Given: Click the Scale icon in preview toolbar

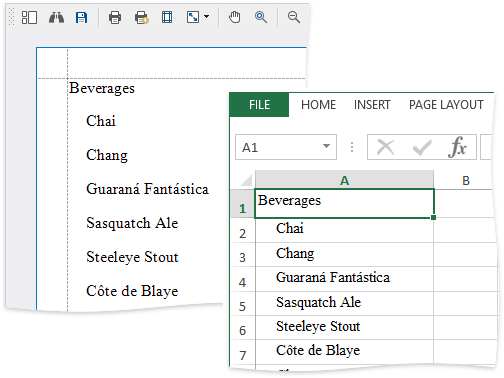Looking at the screenshot, I should click(193, 17).
